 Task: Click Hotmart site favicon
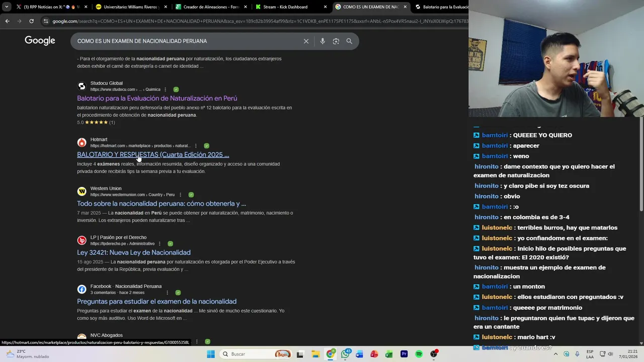82,143
